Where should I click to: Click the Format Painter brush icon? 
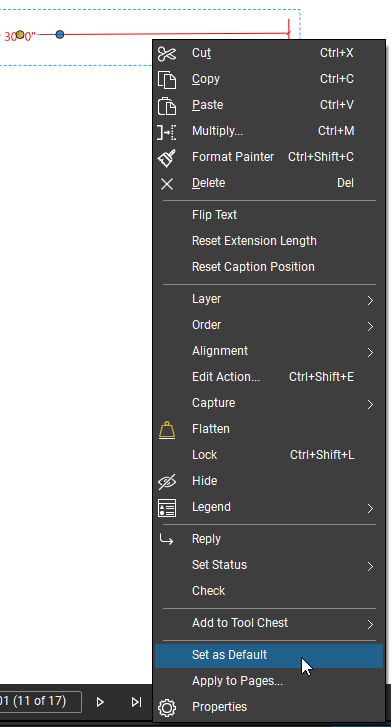coord(167,158)
